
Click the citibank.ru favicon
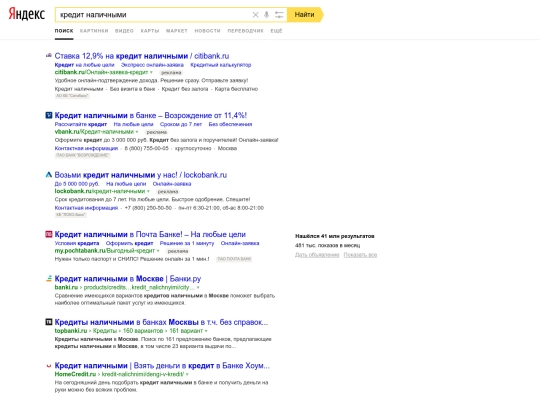tap(49, 55)
